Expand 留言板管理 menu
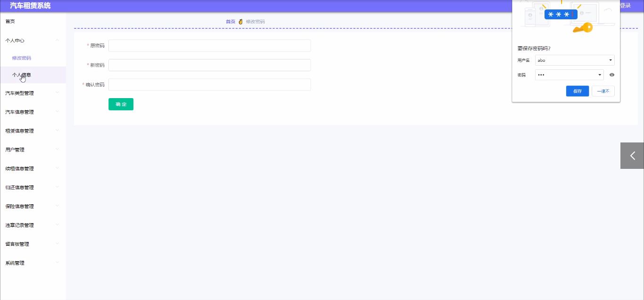 coord(33,244)
